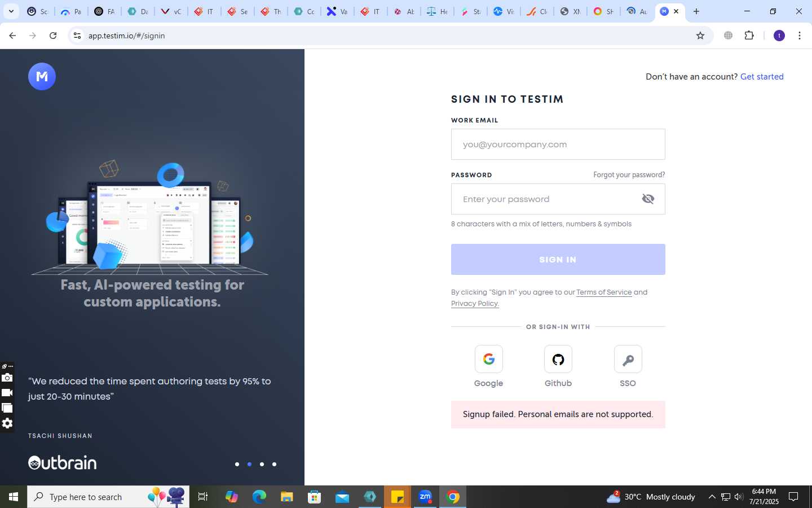
Task: Open the Chrome profile avatar
Action: coord(779,36)
